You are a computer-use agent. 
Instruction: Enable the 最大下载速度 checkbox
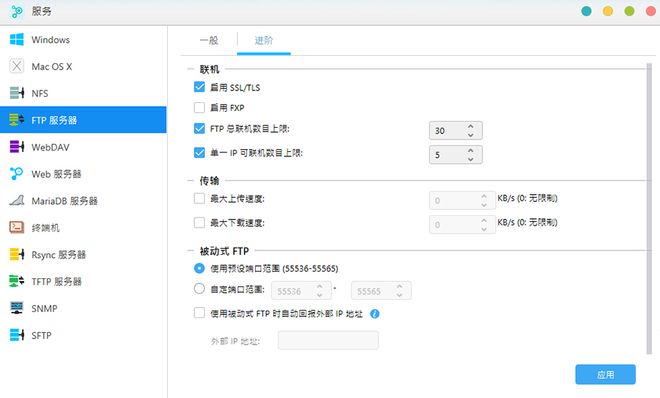199,223
